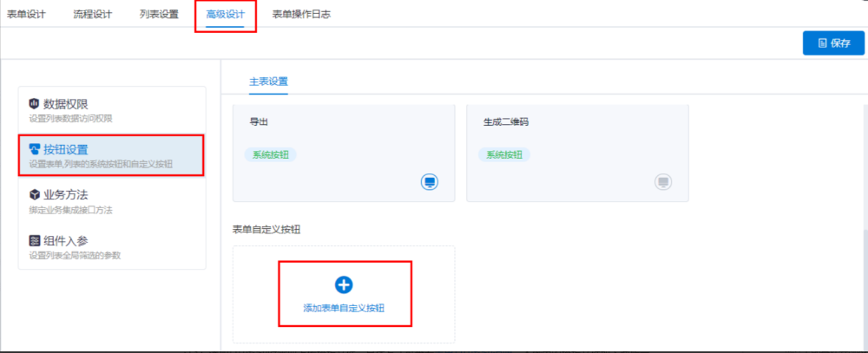Screen dimensions: 868x353
Task: Click the 组件入参 sliders icon
Action: [35, 240]
